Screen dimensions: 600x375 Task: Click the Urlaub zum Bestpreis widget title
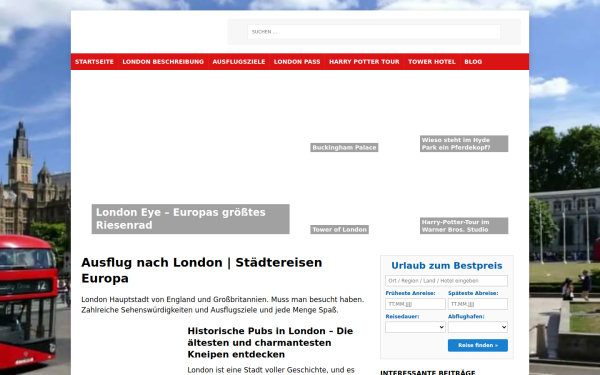pos(447,266)
